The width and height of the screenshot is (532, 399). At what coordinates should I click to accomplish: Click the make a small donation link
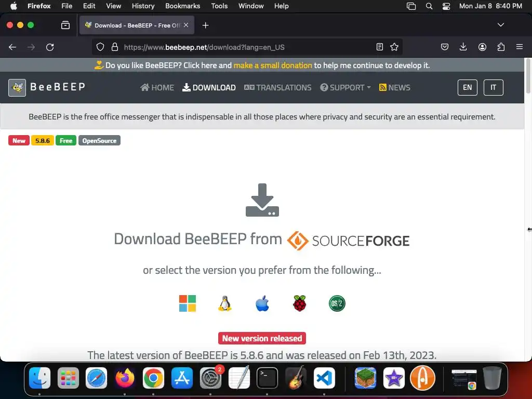272,65
